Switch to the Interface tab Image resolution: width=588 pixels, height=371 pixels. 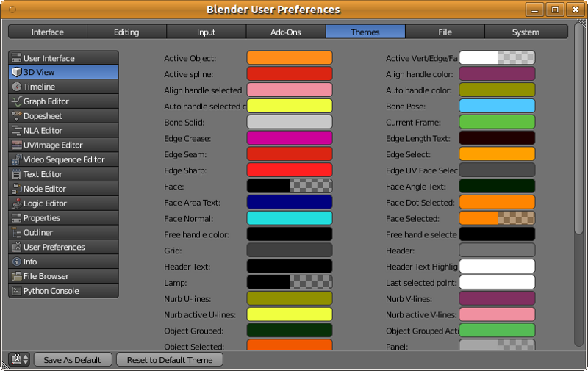(48, 32)
